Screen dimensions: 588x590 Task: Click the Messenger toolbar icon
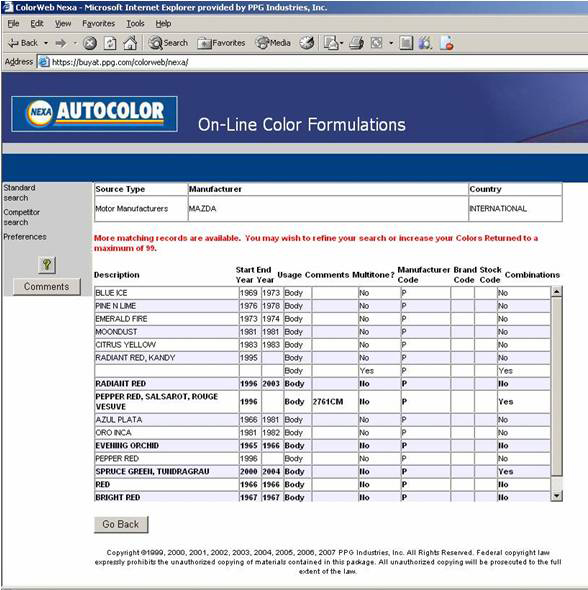(425, 43)
